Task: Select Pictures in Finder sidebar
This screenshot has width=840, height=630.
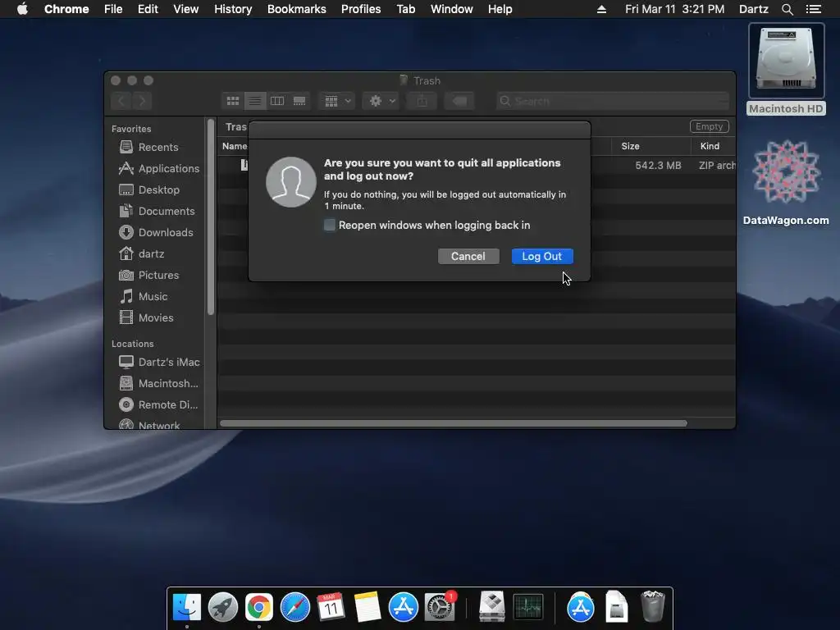Action: click(149, 275)
